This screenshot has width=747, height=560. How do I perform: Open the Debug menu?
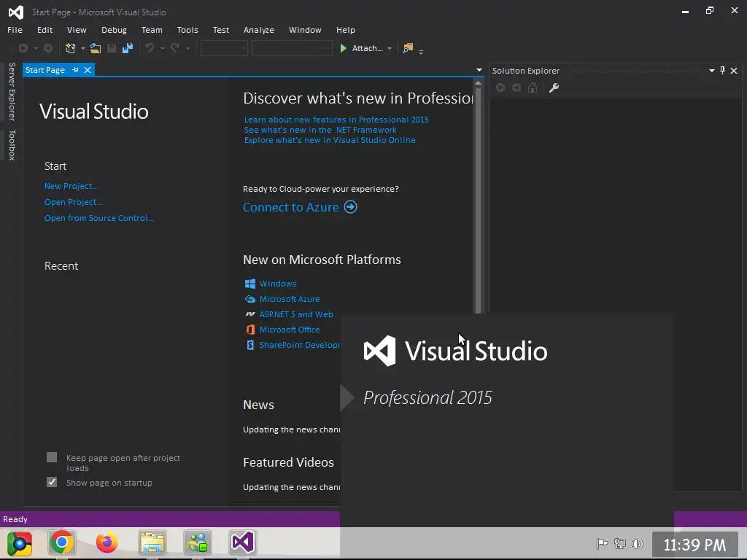click(x=114, y=30)
